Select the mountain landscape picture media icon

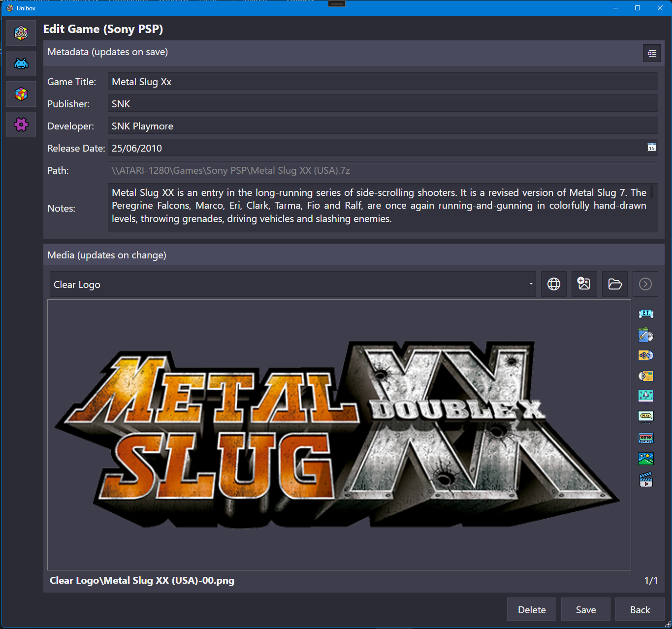646,459
